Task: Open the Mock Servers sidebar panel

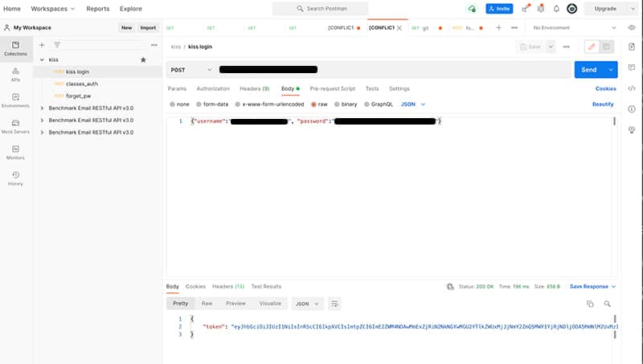Action: (15, 127)
